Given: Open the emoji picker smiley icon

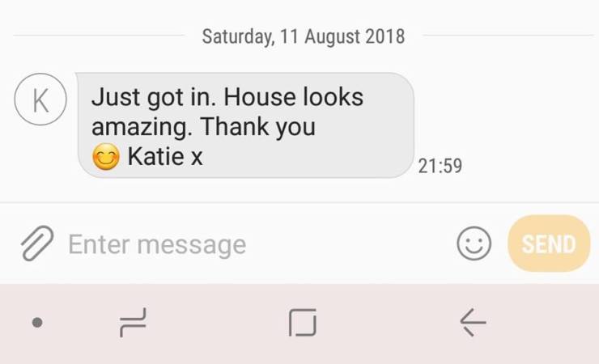Looking at the screenshot, I should [x=474, y=243].
